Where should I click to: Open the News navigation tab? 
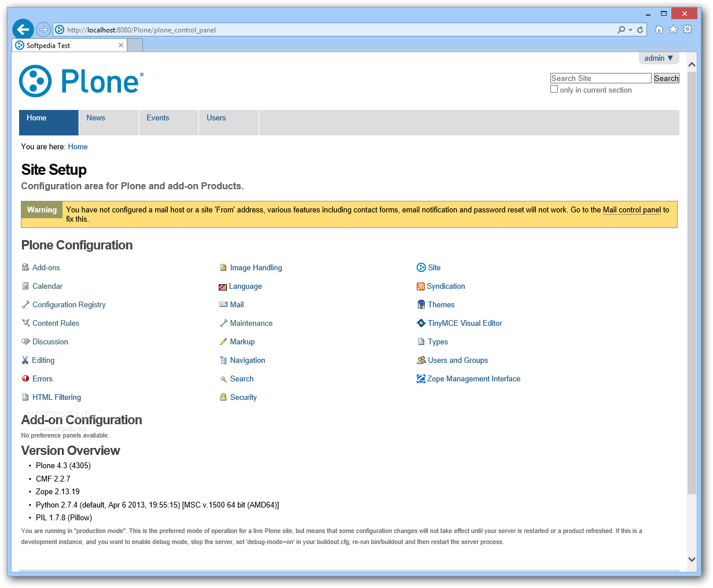click(109, 123)
